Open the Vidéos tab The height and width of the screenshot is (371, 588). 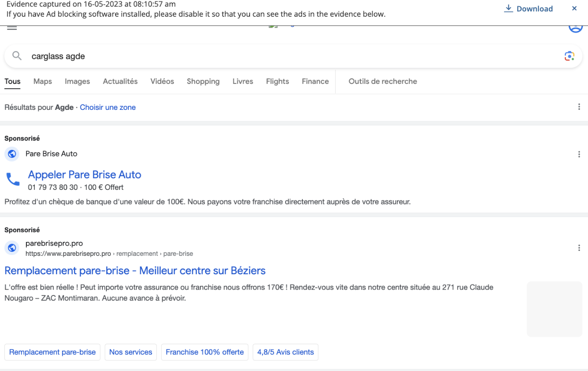click(162, 81)
